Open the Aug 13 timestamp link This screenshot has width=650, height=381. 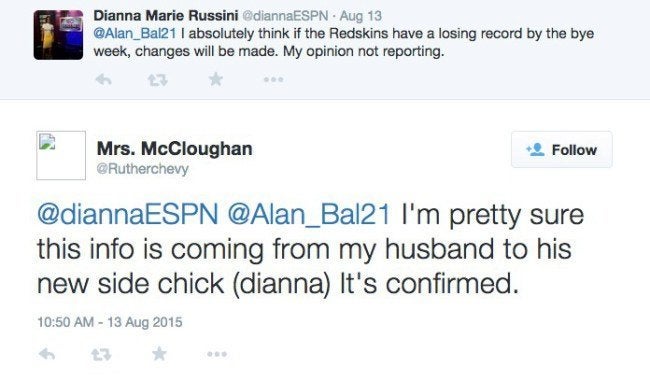click(x=361, y=16)
